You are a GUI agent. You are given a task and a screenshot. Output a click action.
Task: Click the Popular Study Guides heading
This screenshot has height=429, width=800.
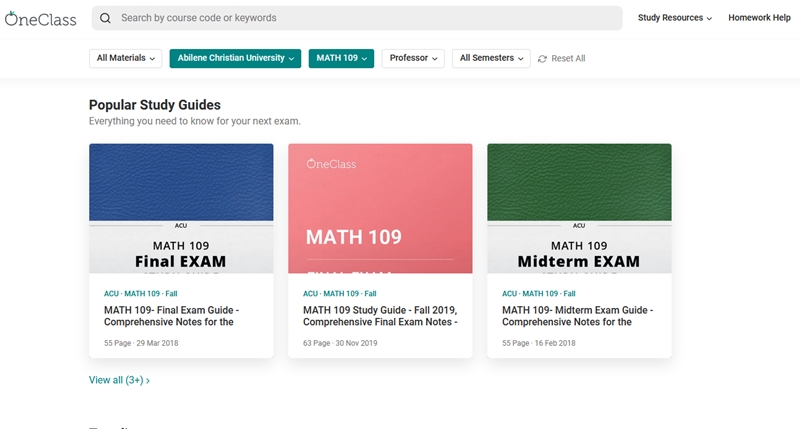[x=155, y=105]
